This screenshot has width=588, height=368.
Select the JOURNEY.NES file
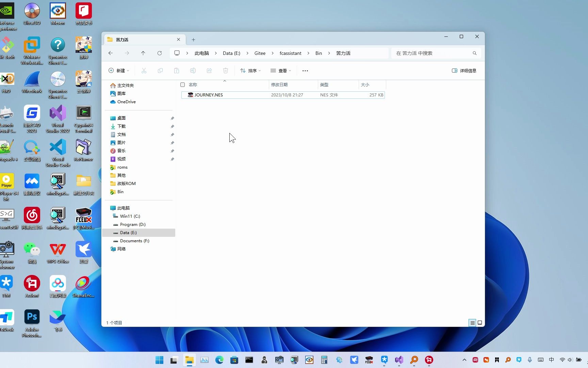point(283,95)
